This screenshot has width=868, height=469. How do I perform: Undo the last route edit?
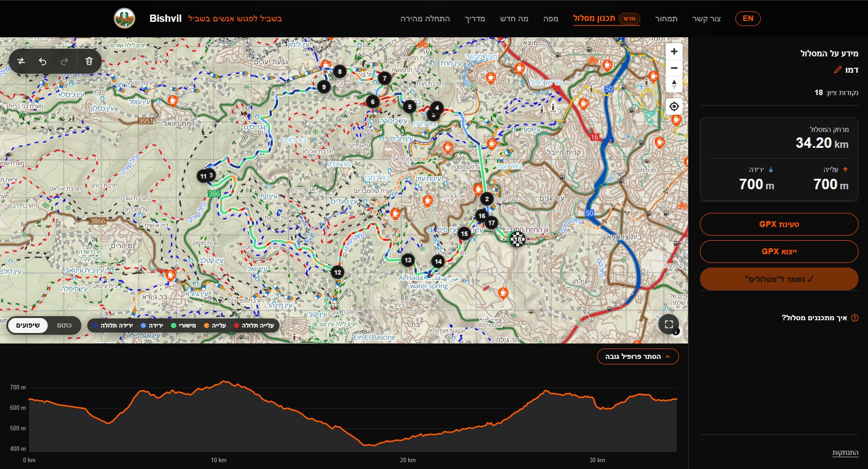tap(43, 61)
